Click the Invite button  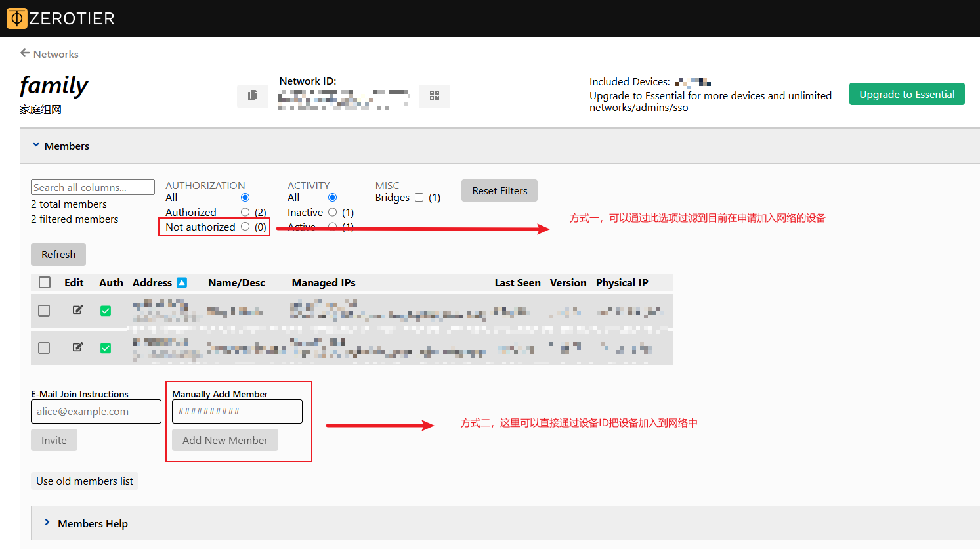click(x=54, y=440)
